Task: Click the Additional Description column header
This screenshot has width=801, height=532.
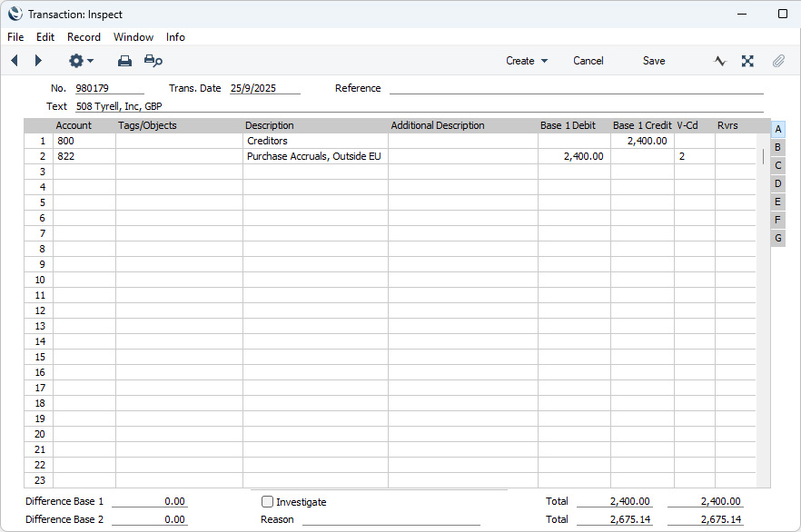Action: 438,125
